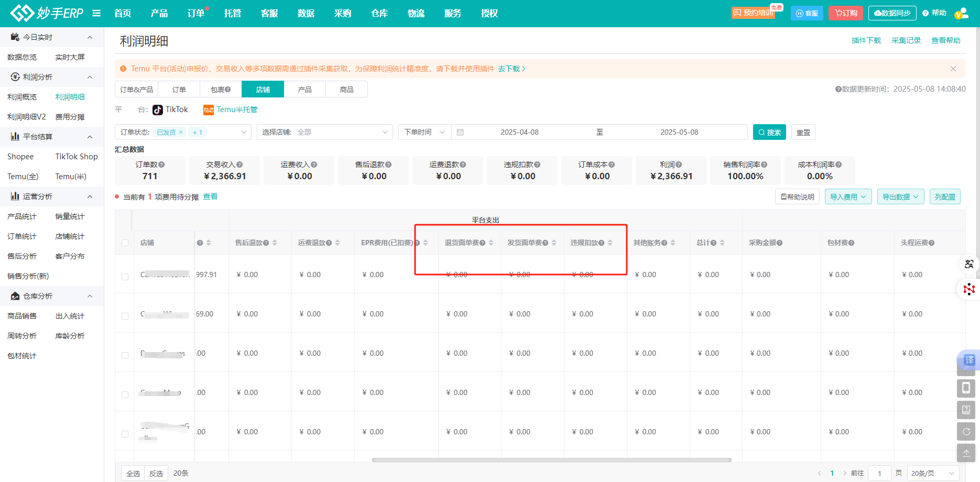Screen dimensions: 980x482
Task: Click help icon on 包材费 header
Action: pyautogui.click(x=851, y=243)
